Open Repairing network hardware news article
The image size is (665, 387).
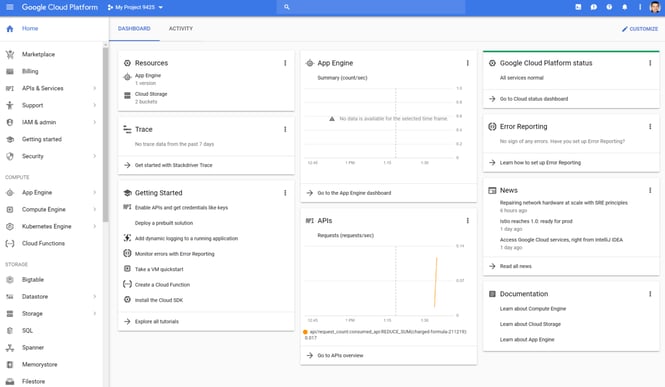(564, 203)
